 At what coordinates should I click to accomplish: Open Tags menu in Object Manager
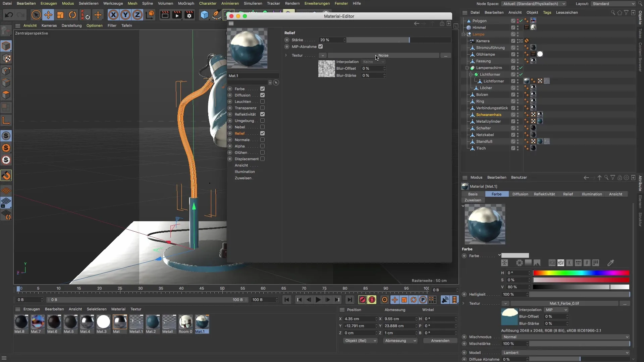(547, 12)
